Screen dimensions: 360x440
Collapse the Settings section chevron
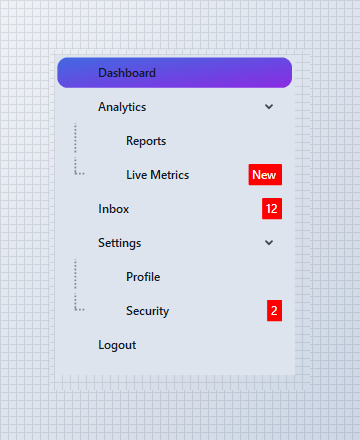(x=269, y=243)
